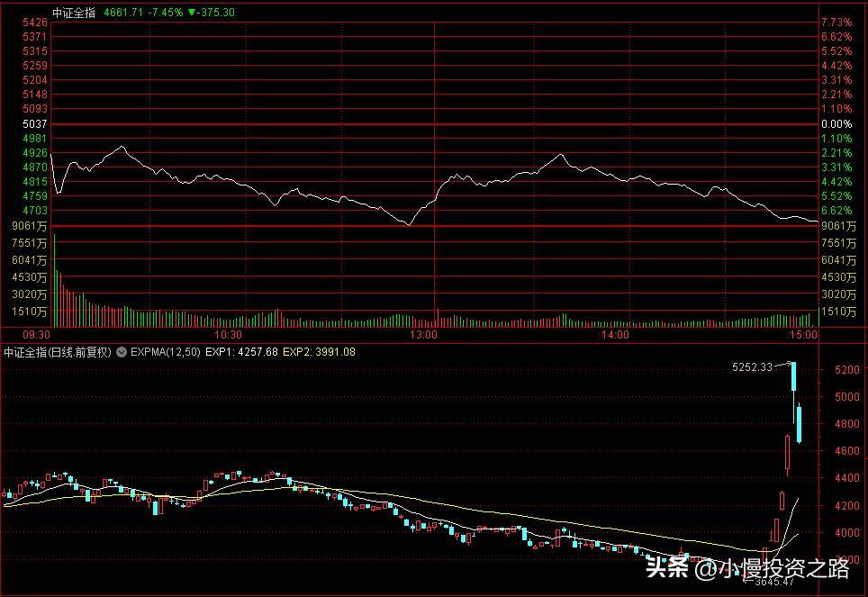Click the green 6.62% percentage label
Image resolution: width=868 pixels, height=597 pixels.
836,211
